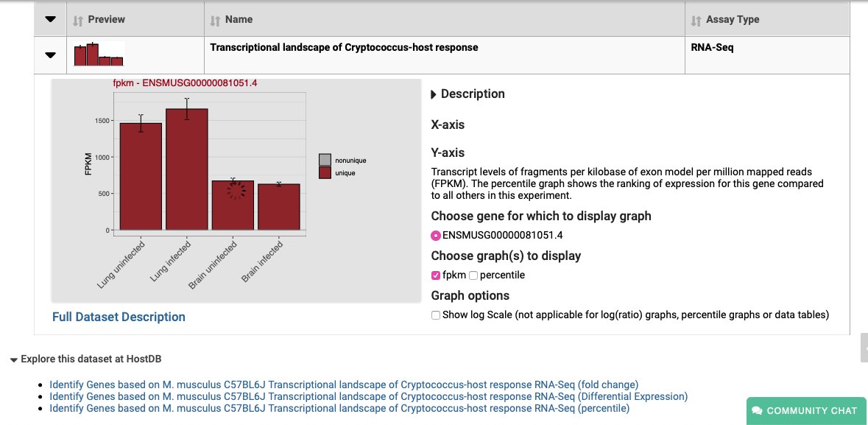The image size is (868, 425).
Task: Check the Show log Scale option
Action: click(x=435, y=315)
